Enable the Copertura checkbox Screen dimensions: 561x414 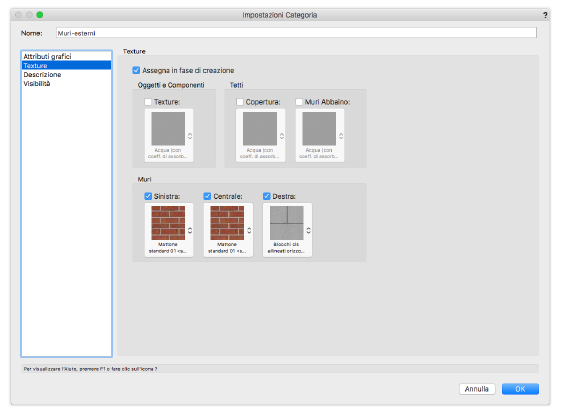click(240, 102)
